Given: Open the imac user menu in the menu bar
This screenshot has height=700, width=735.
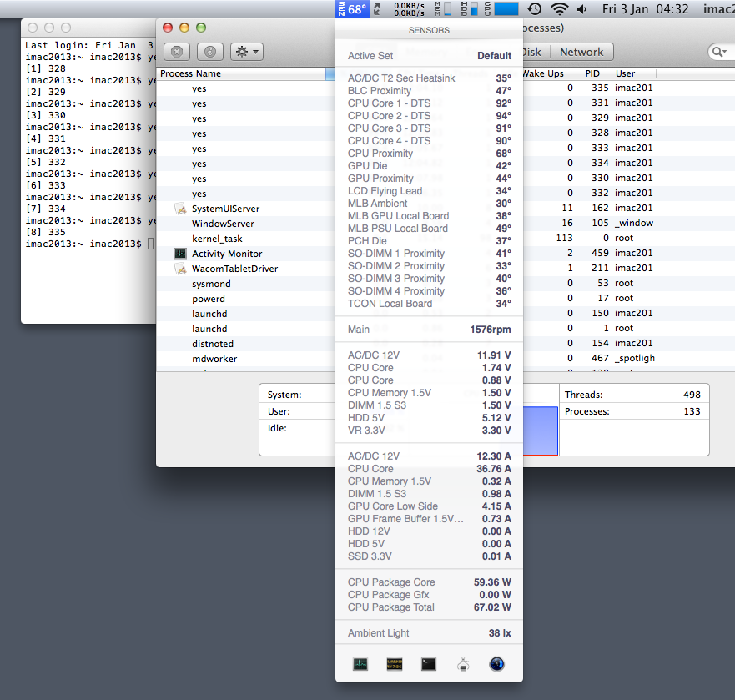Looking at the screenshot, I should tap(718, 9).
